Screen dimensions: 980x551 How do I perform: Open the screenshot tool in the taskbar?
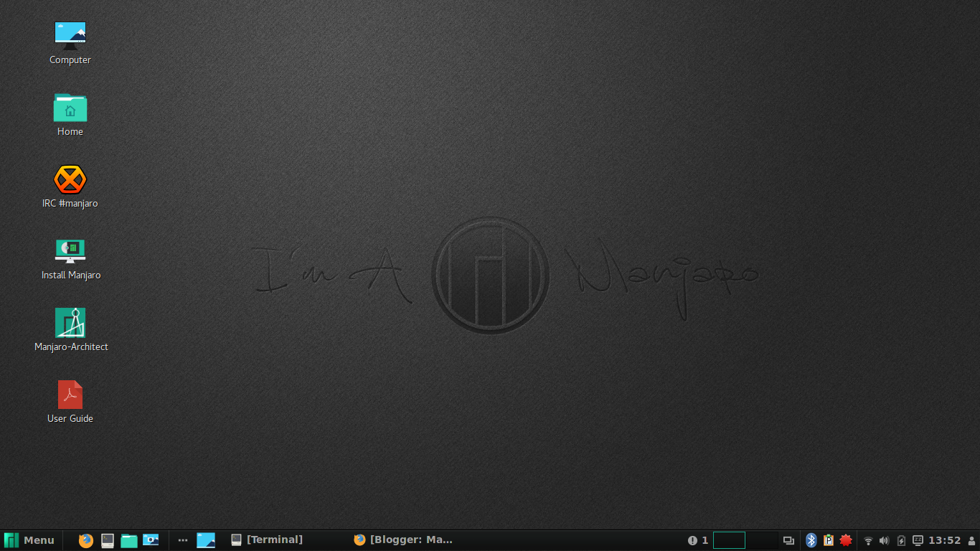tap(151, 540)
